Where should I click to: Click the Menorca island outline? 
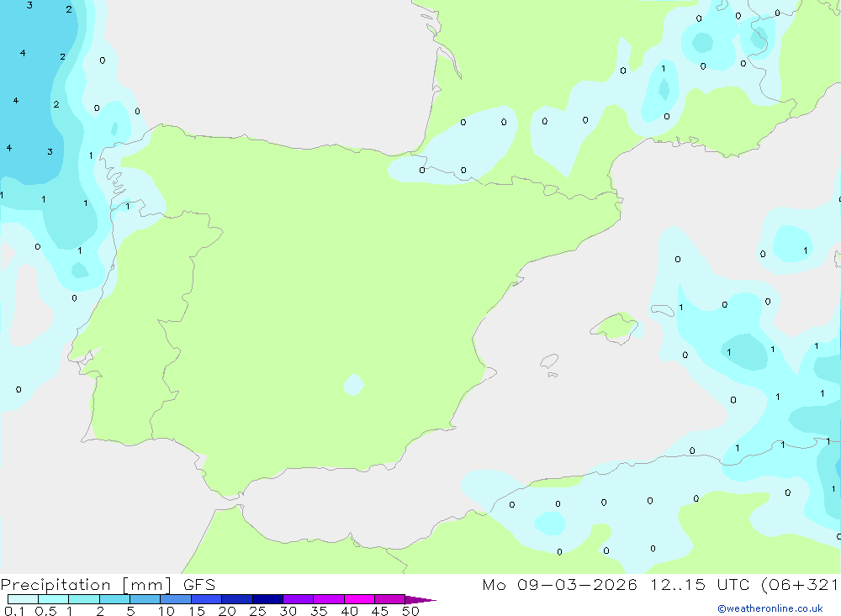click(663, 310)
